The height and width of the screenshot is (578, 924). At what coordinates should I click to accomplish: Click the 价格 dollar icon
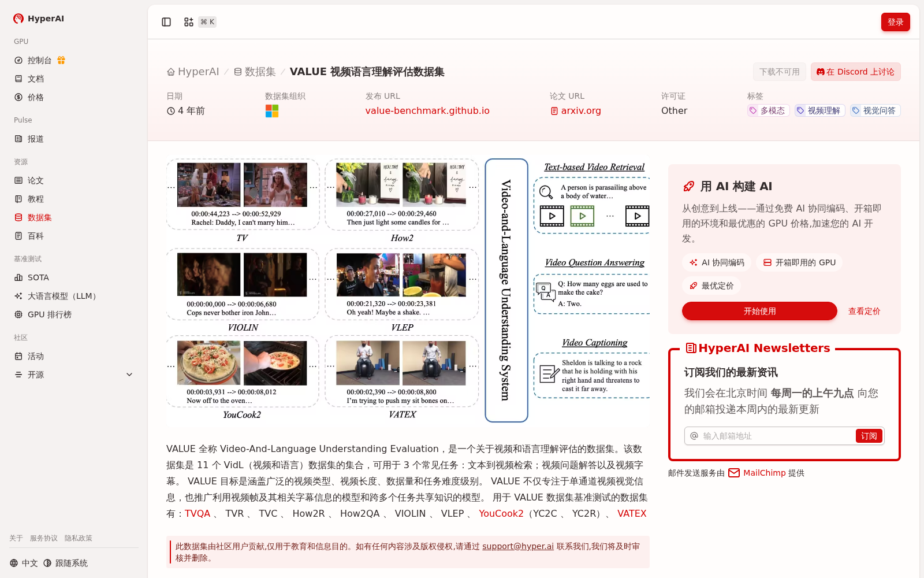(x=18, y=97)
